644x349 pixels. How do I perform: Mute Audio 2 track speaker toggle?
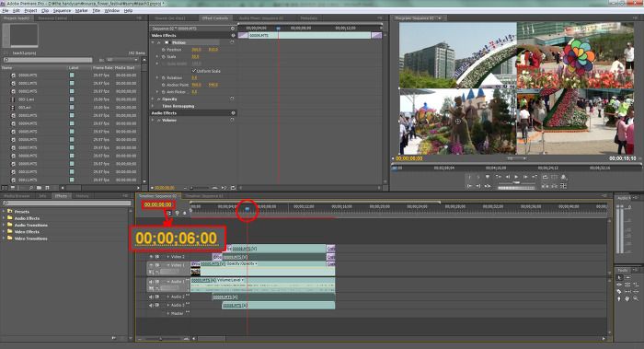pyautogui.click(x=151, y=297)
